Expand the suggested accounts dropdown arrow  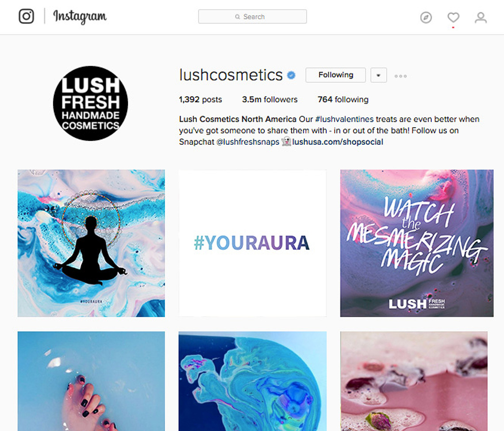pyautogui.click(x=378, y=75)
